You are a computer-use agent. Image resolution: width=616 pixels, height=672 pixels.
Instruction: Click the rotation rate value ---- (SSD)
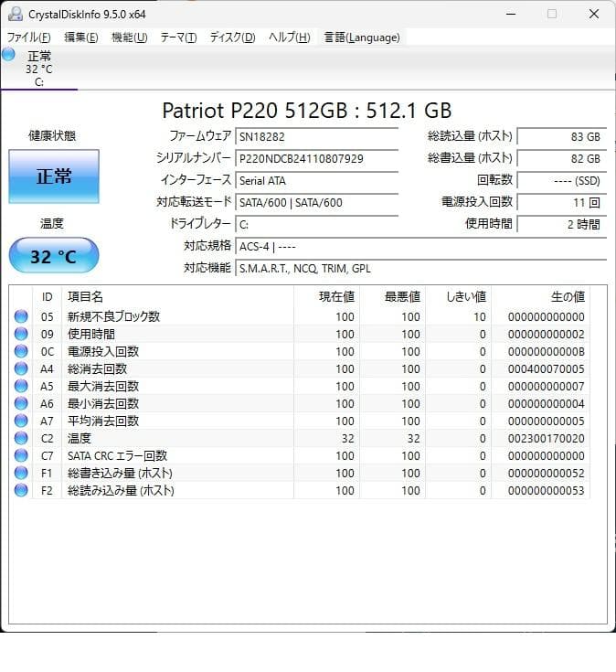pyautogui.click(x=561, y=180)
